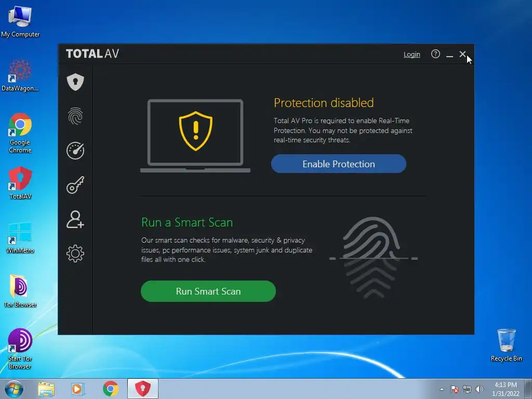Open Windows Explorer from the taskbar
This screenshot has height=399, width=532.
pyautogui.click(x=46, y=389)
